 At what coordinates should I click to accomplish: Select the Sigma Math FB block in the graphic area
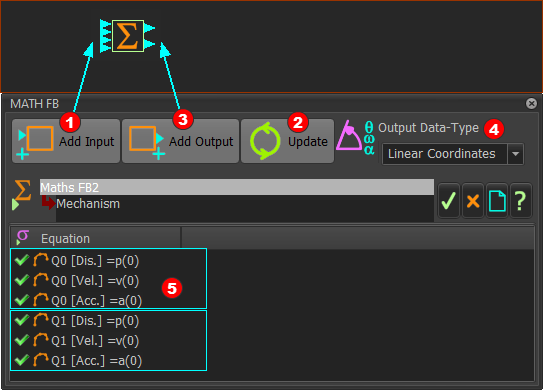pos(127,36)
